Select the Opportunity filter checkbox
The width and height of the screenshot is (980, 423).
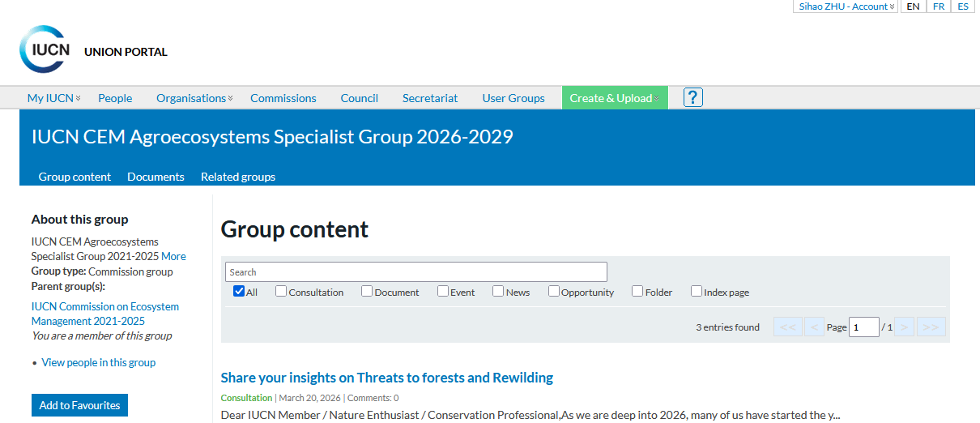tap(554, 291)
